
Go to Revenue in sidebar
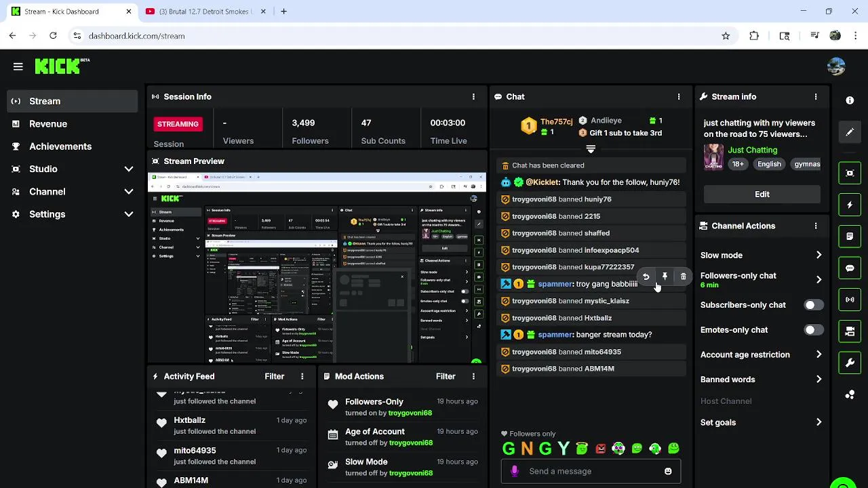(x=72, y=124)
